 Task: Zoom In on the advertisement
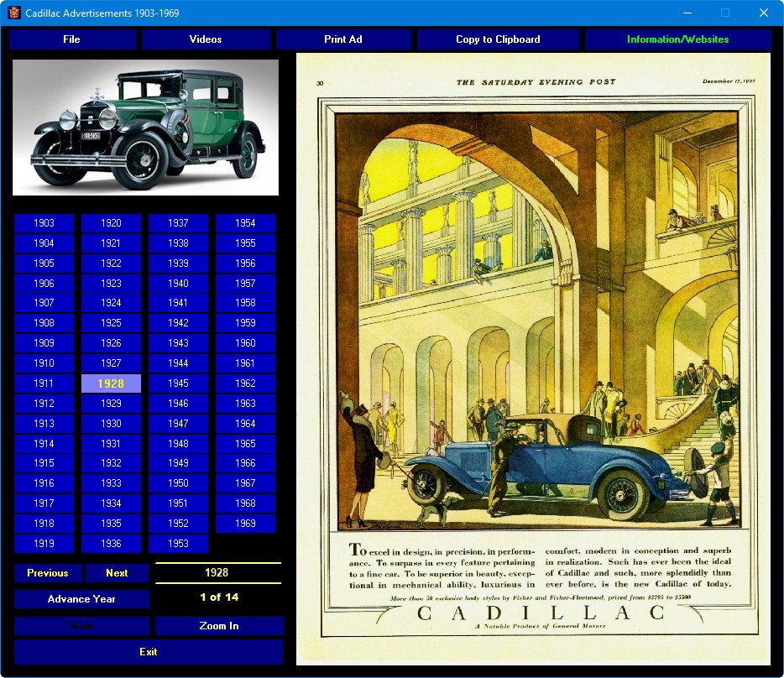coord(219,626)
